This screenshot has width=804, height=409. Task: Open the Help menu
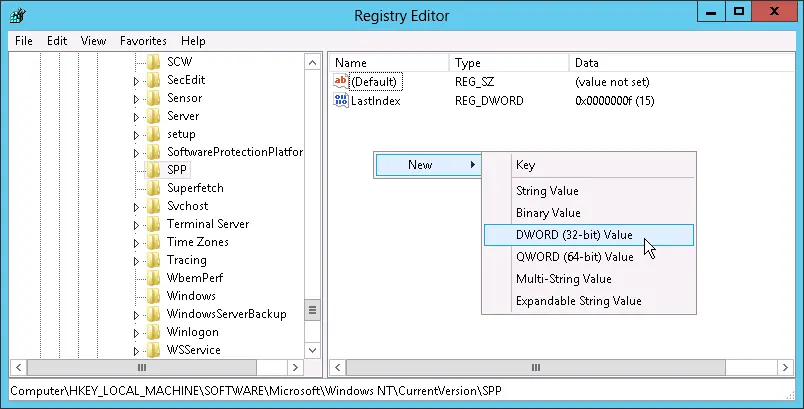[193, 41]
